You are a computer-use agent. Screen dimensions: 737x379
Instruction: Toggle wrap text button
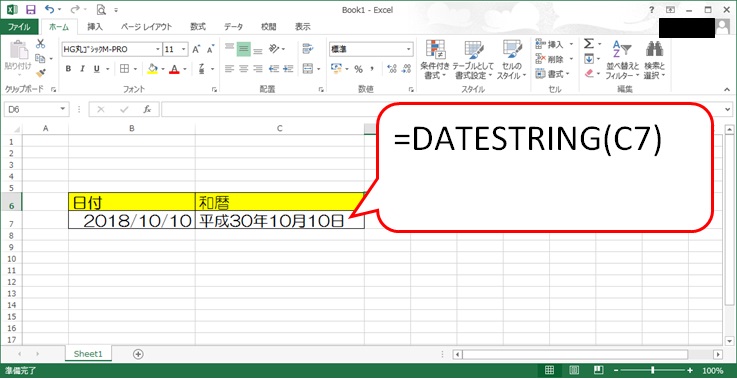308,48
